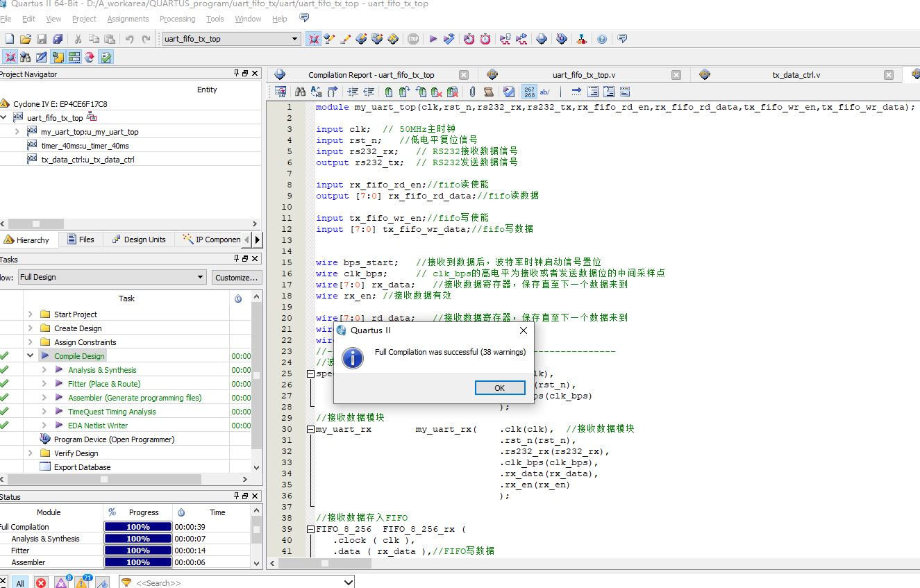The height and width of the screenshot is (588, 920).
Task: Click the Save icon in toolbar
Action: click(42, 39)
